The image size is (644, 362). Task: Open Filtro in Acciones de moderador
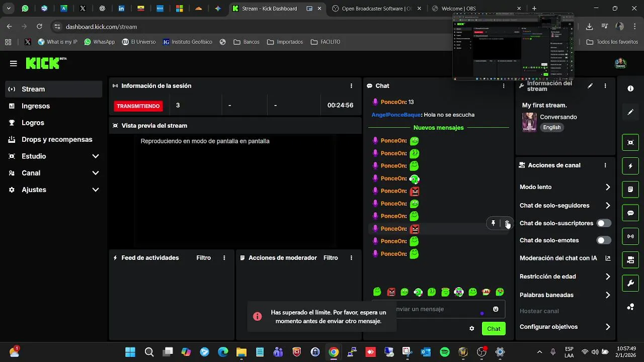click(x=331, y=258)
